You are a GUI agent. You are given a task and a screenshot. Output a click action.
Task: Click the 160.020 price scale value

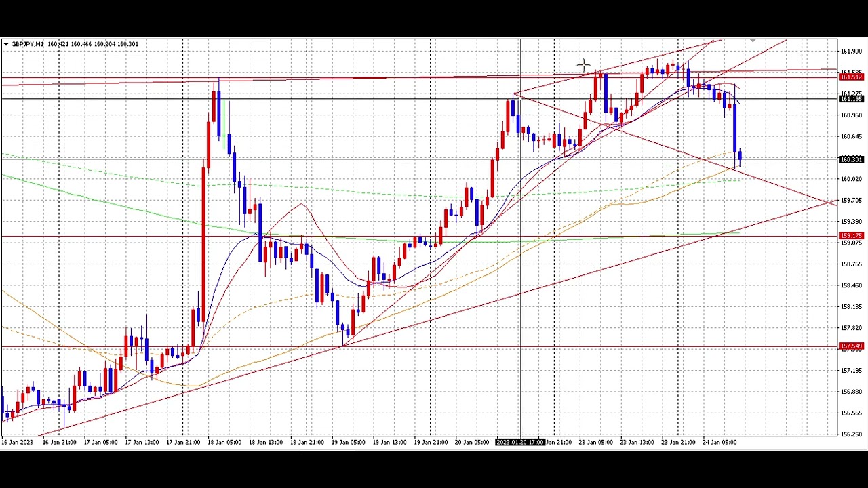click(x=851, y=179)
